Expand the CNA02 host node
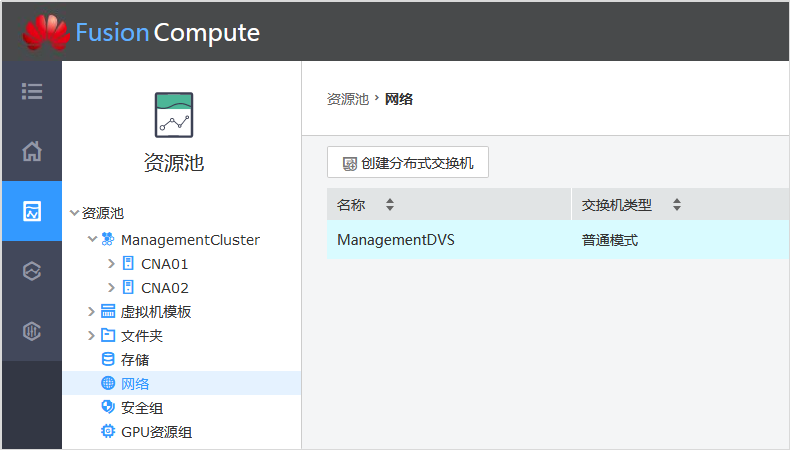 click(111, 287)
